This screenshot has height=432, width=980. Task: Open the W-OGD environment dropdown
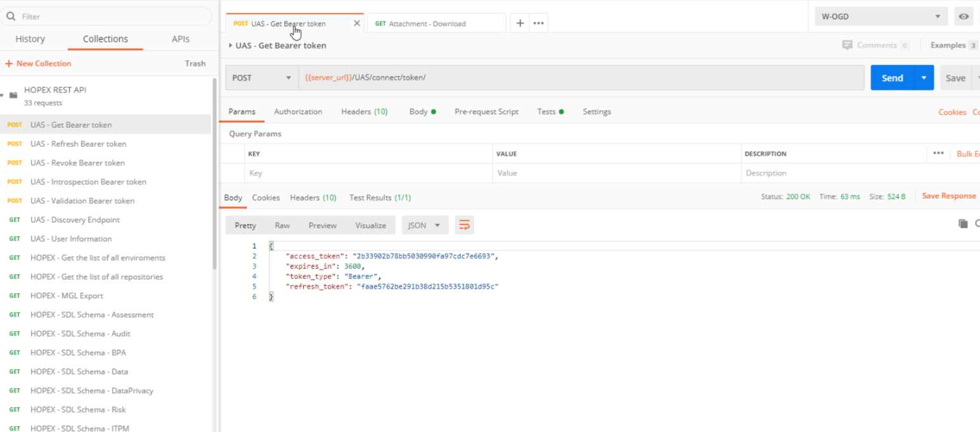pyautogui.click(x=881, y=16)
